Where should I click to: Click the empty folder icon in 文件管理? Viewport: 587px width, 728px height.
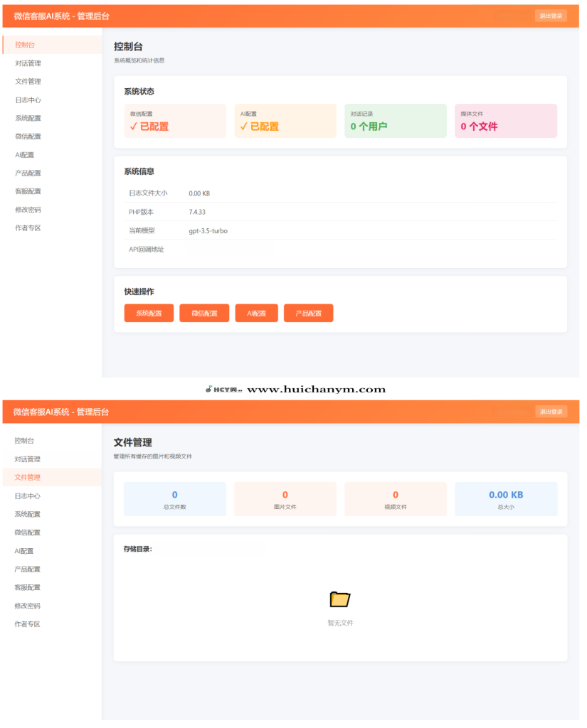coord(339,599)
